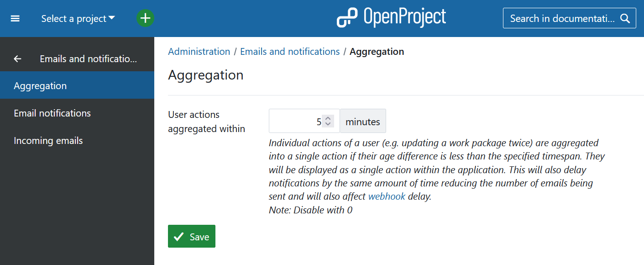Click the OpenProject logo
The width and height of the screenshot is (644, 265).
(391, 17)
